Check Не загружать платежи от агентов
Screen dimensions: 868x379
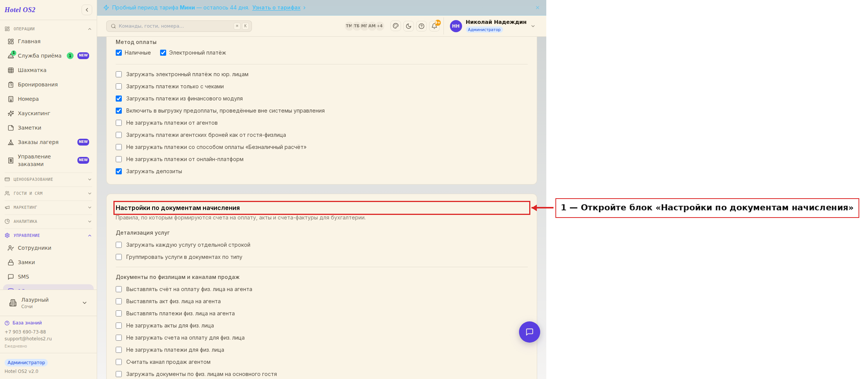tap(119, 123)
